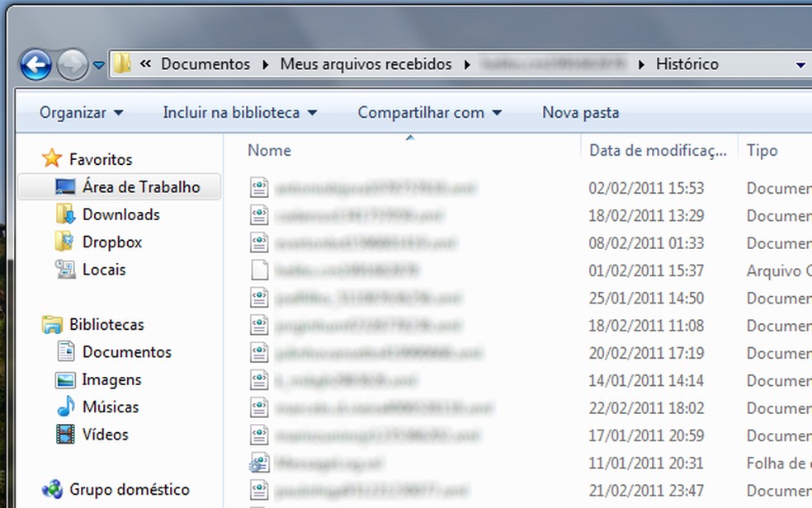Open Locais in favorites
Screen dimensions: 812x508
click(x=104, y=270)
